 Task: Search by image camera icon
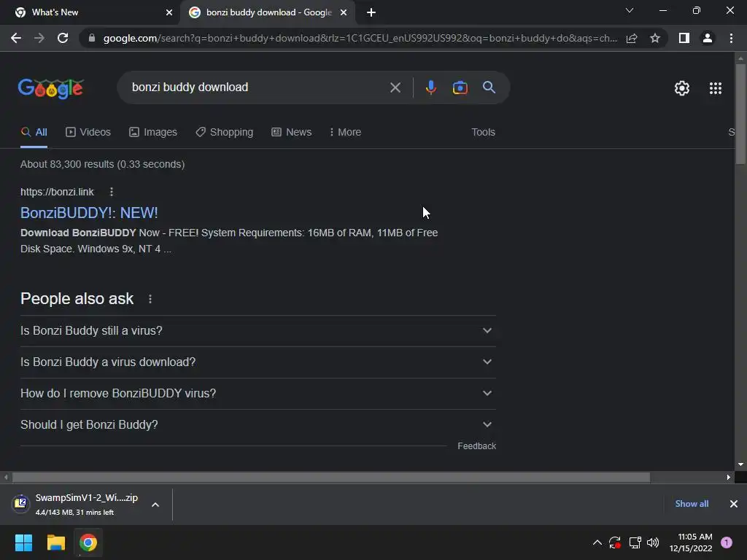[x=460, y=87]
